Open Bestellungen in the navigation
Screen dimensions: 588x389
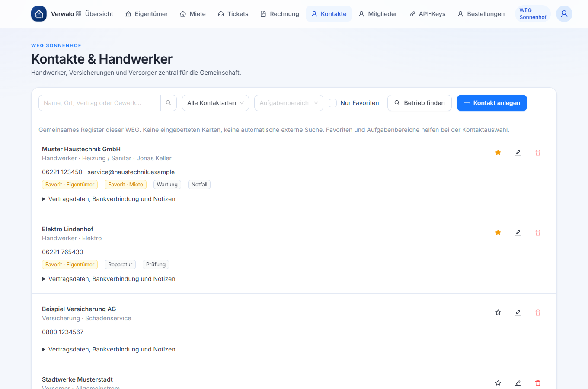[x=481, y=14]
